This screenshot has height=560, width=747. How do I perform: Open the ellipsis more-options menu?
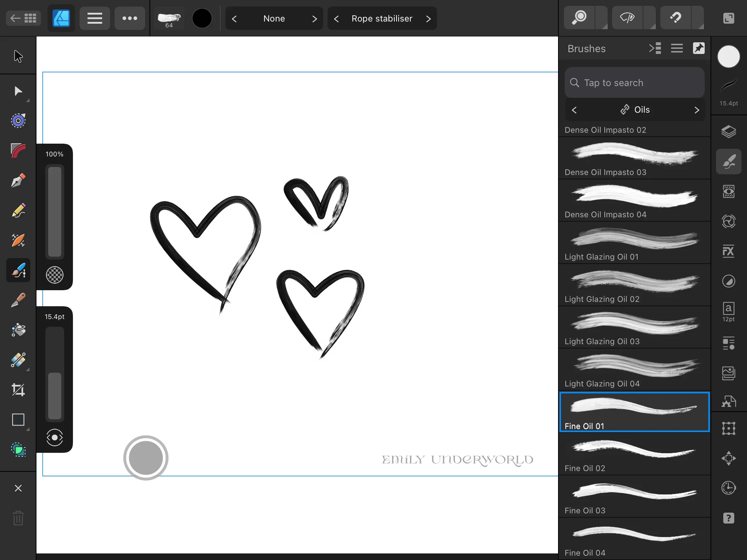point(130,18)
